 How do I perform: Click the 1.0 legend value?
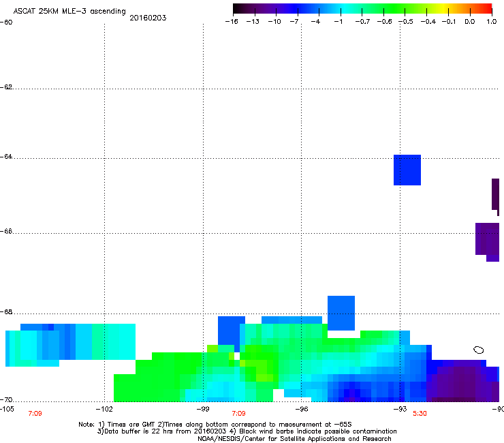pyautogui.click(x=492, y=22)
